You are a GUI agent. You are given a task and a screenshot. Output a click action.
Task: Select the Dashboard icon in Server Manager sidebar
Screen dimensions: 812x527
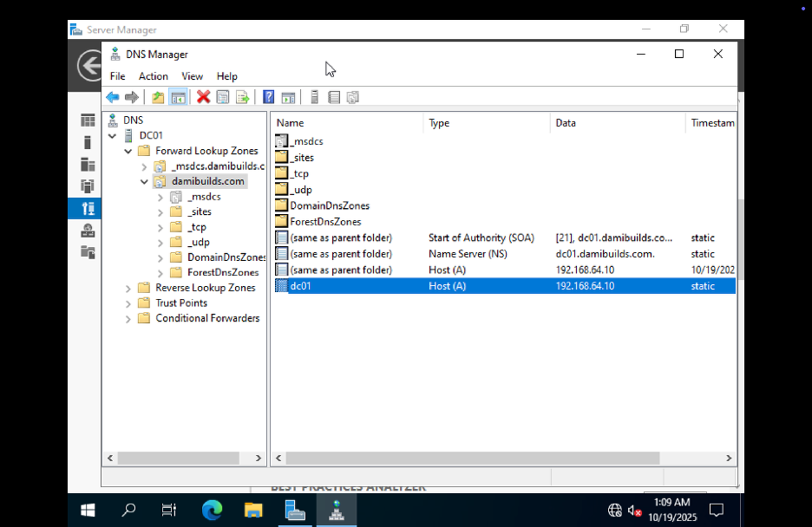point(87,120)
